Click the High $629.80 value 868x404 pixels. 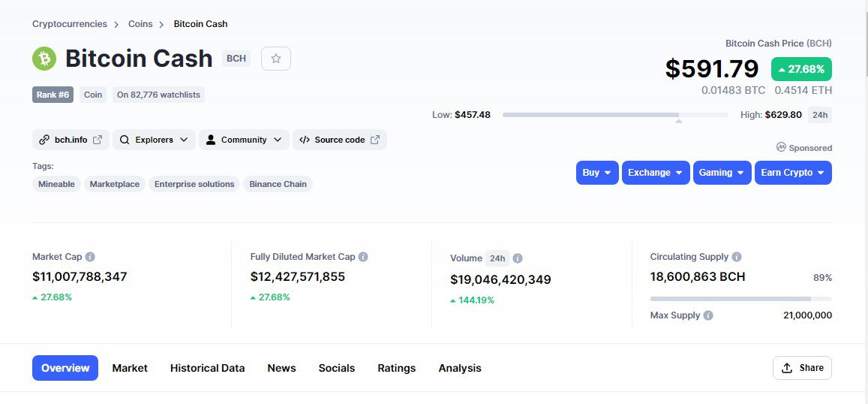(x=783, y=115)
